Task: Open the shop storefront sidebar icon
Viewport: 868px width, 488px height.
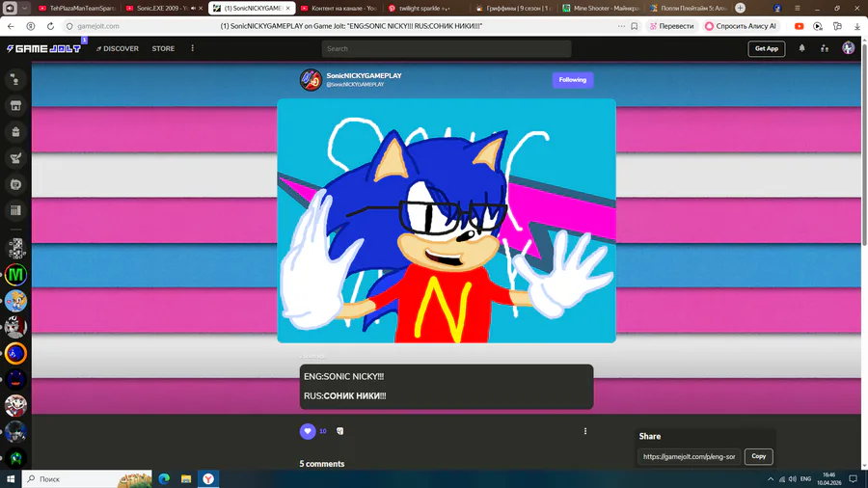Action: 15,106
